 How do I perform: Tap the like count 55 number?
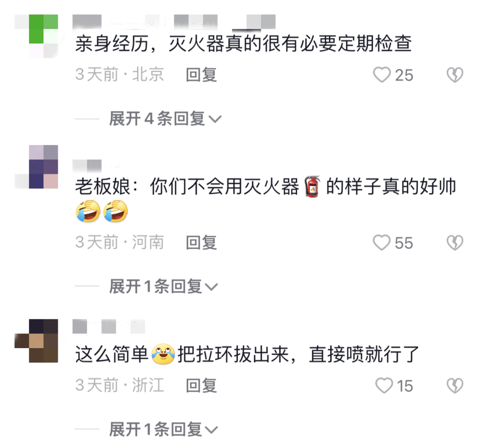(x=404, y=243)
